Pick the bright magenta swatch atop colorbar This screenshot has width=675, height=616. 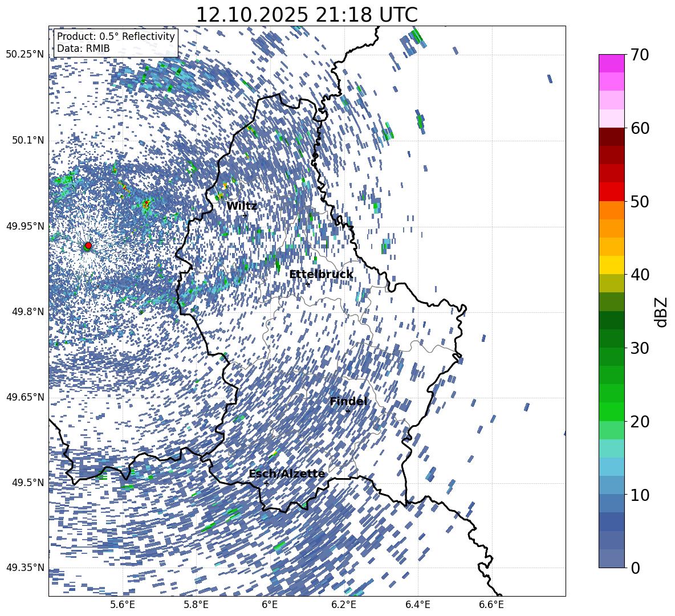(612, 63)
